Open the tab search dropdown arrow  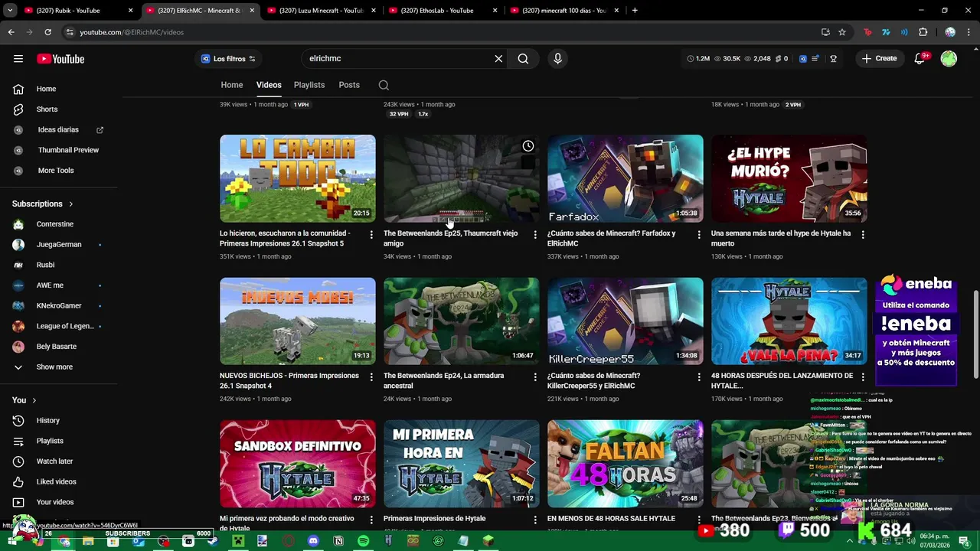pyautogui.click(x=11, y=10)
